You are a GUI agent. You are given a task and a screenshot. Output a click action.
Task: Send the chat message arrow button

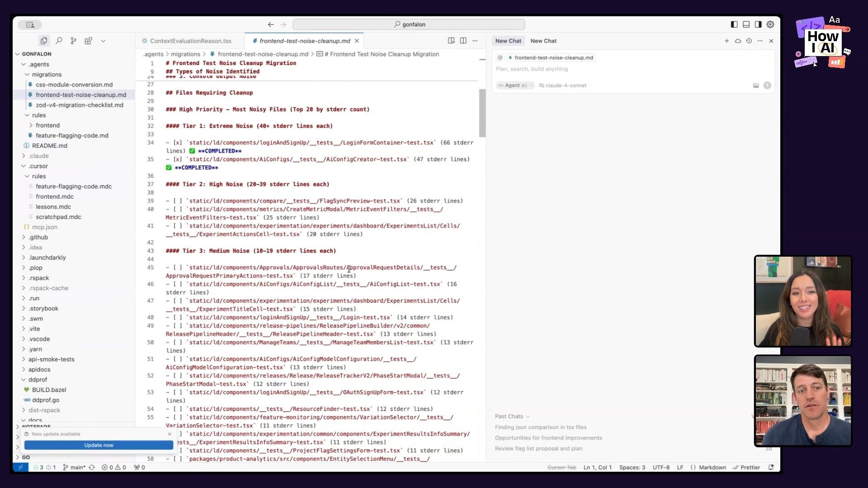tap(767, 85)
